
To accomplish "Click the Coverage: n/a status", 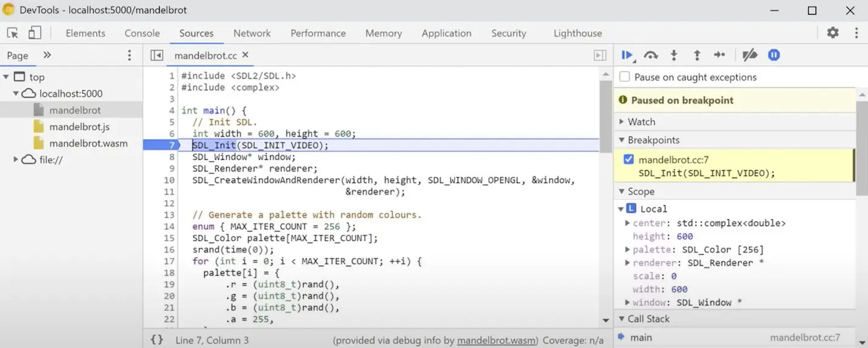I will pos(573,340).
